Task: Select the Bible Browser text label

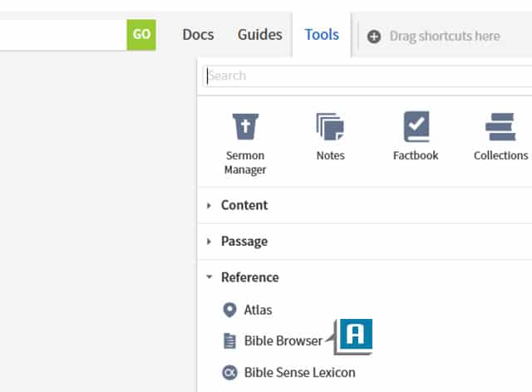Action: [283, 341]
